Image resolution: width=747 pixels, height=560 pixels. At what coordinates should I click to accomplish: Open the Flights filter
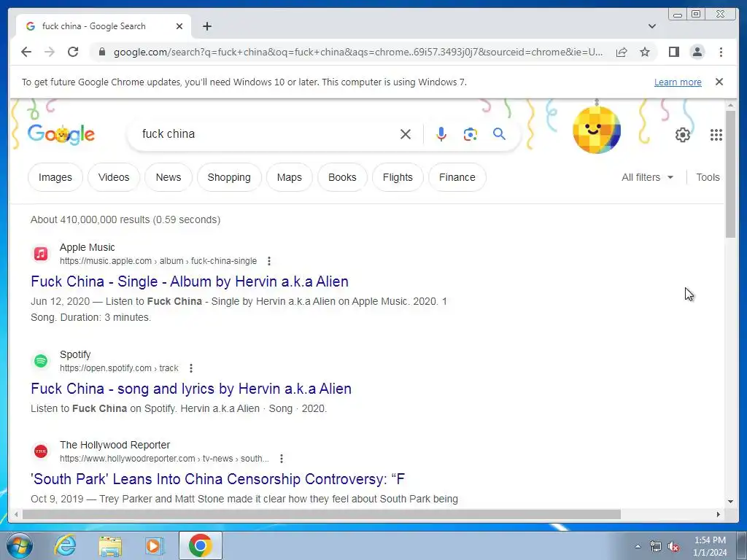pos(398,177)
